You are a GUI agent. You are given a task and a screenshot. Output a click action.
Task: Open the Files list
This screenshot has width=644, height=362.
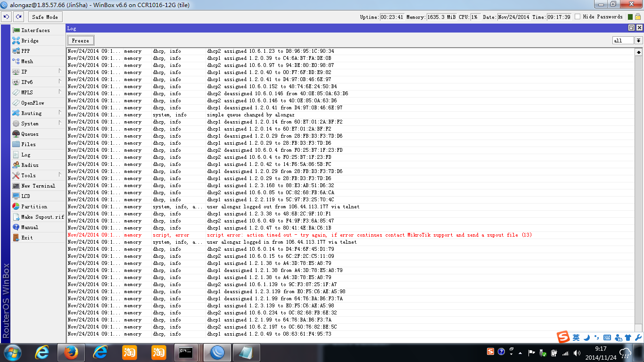click(38, 144)
